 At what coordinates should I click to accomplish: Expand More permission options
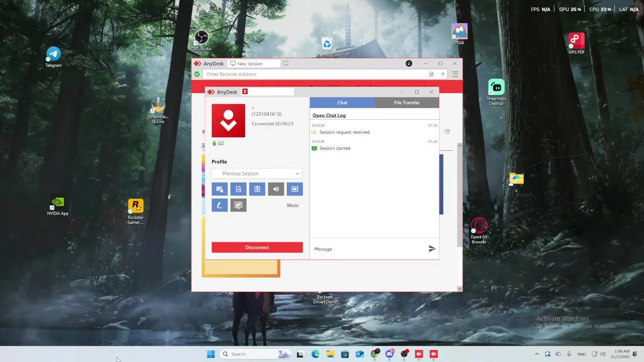tap(293, 205)
